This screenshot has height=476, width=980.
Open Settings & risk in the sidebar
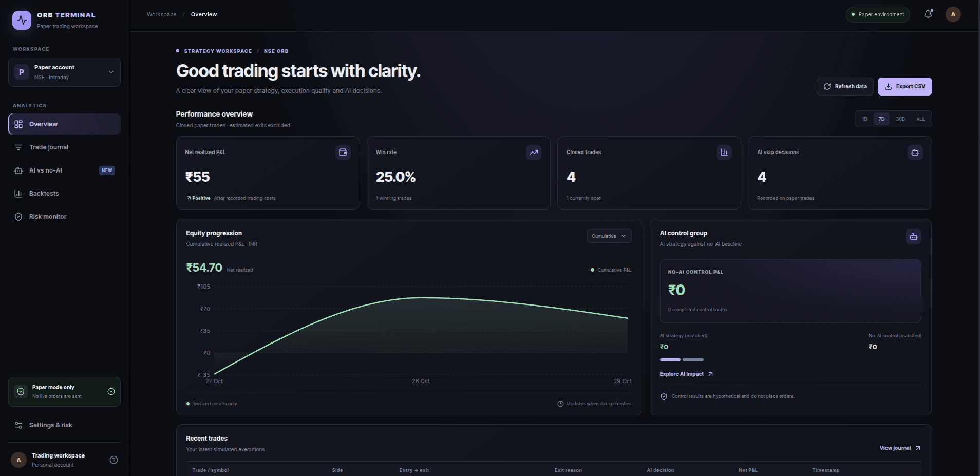[x=64, y=425]
